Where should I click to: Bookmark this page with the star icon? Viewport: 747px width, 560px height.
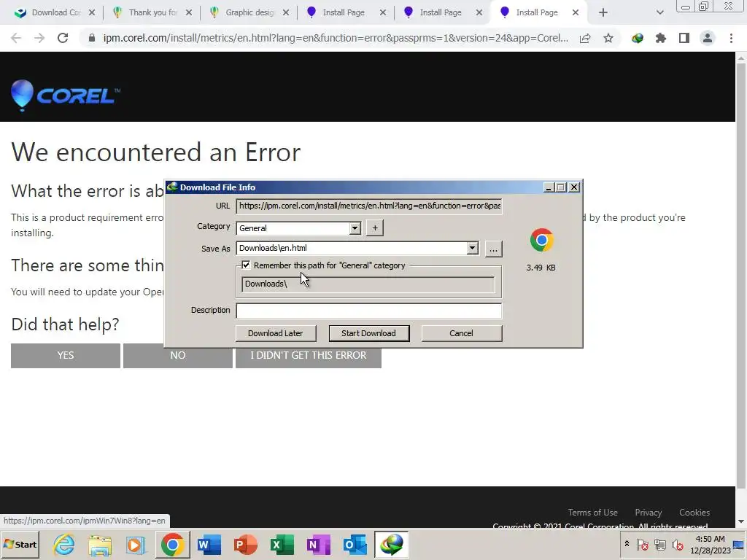tap(608, 38)
